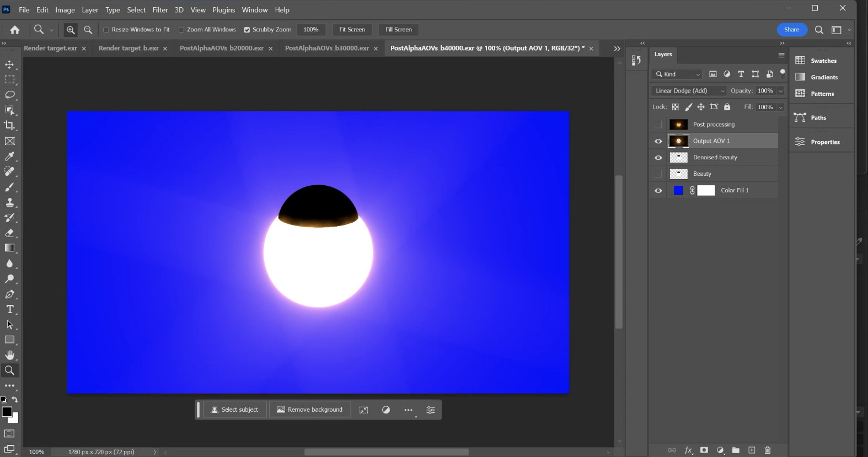Hide the Denoised beauty layer
Viewport: 868px width, 457px height.
click(658, 158)
